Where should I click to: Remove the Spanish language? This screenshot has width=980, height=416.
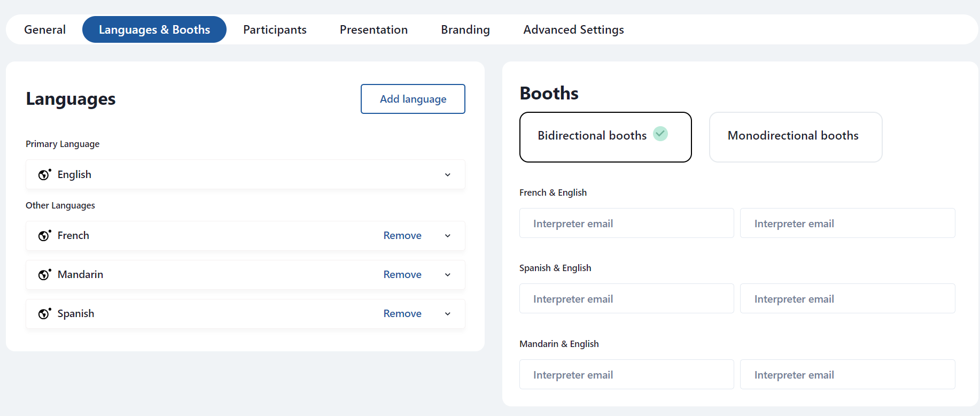(x=402, y=314)
